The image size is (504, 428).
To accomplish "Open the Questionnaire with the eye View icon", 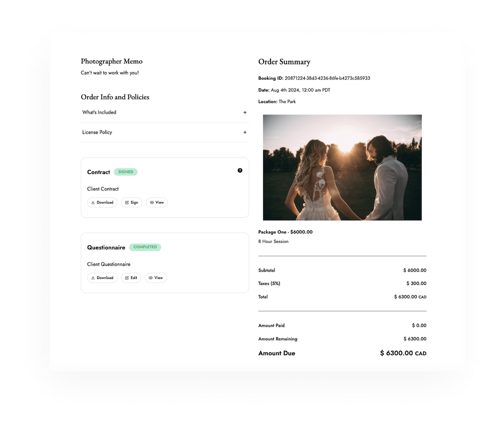I will point(150,278).
